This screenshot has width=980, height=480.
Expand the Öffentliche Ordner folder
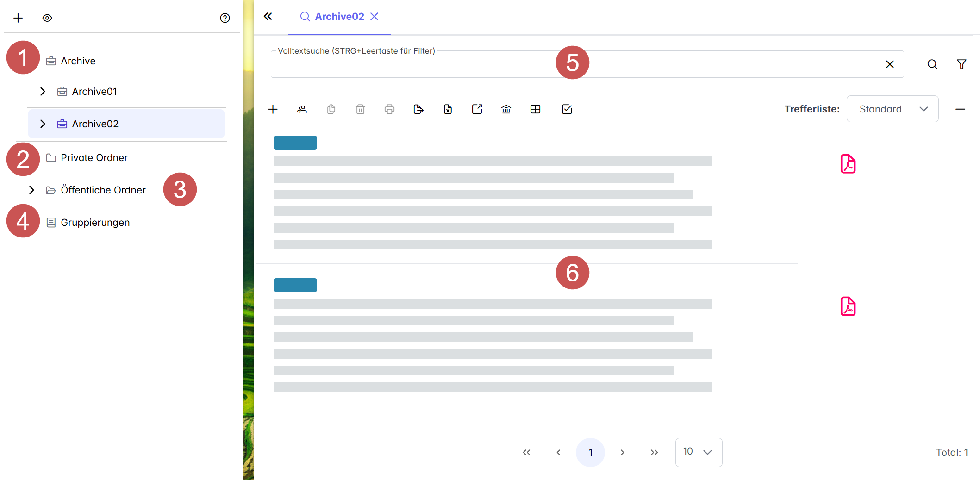click(x=31, y=190)
